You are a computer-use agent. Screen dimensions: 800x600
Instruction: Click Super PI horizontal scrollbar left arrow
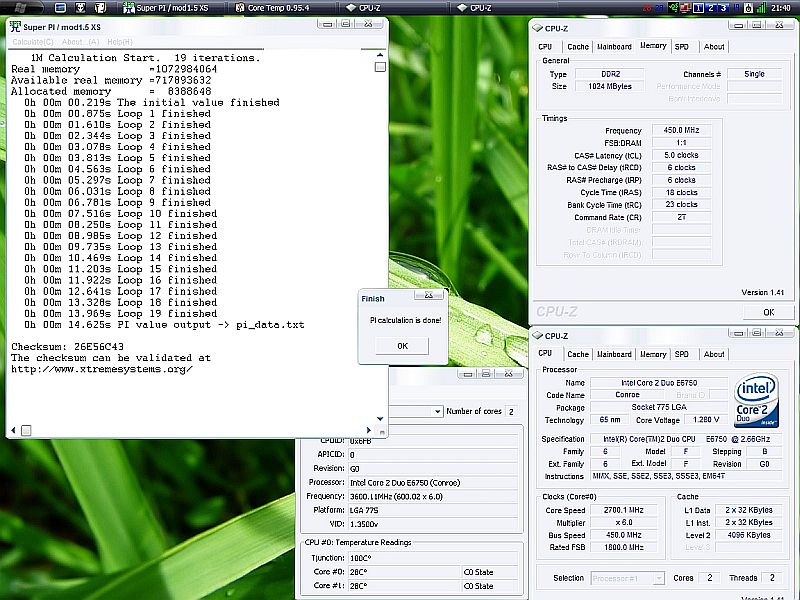(13, 430)
